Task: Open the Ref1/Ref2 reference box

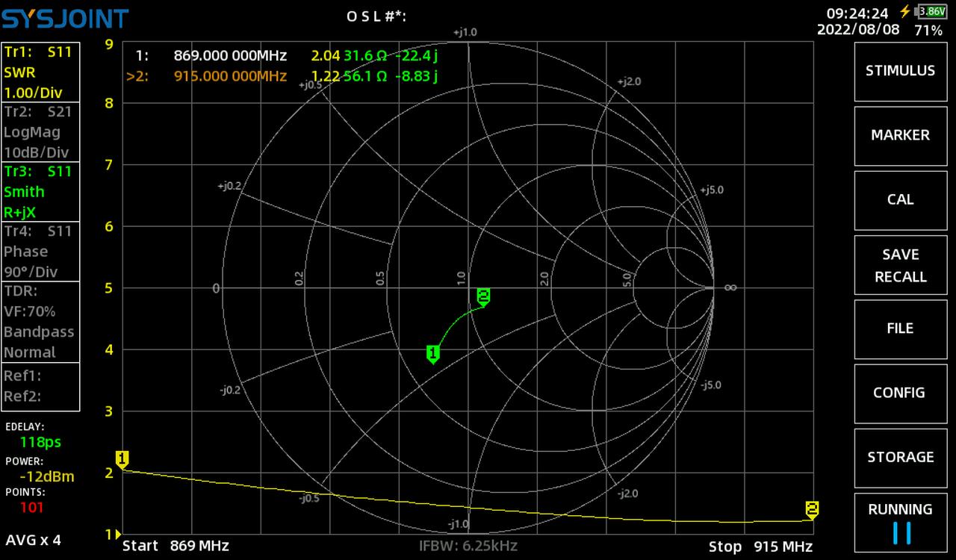Action: coord(40,387)
